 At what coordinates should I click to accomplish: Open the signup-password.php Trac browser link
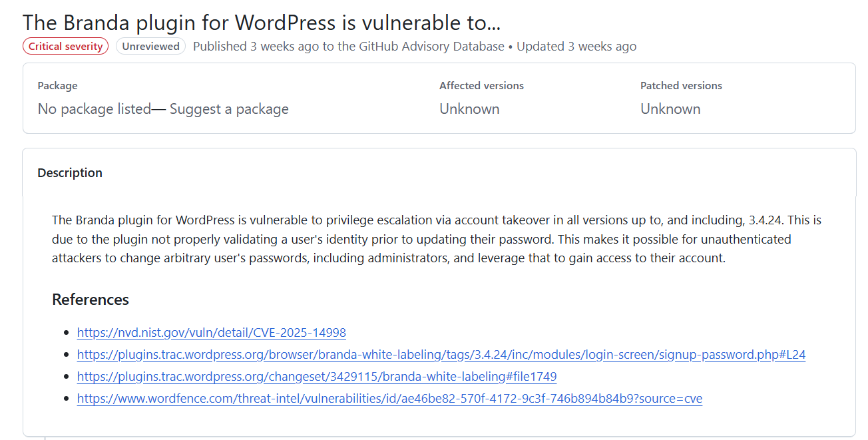(441, 355)
